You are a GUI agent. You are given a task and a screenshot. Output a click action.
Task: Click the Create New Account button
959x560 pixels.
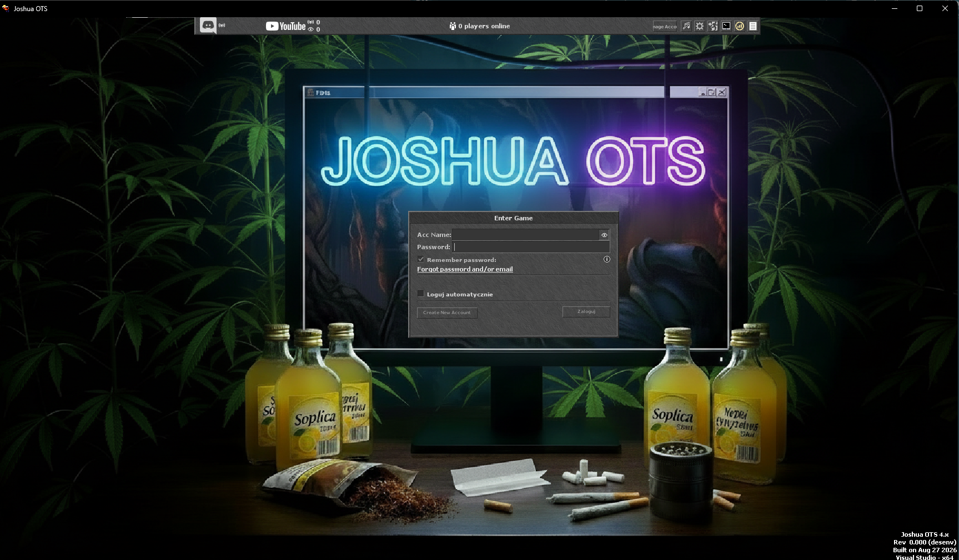447,312
